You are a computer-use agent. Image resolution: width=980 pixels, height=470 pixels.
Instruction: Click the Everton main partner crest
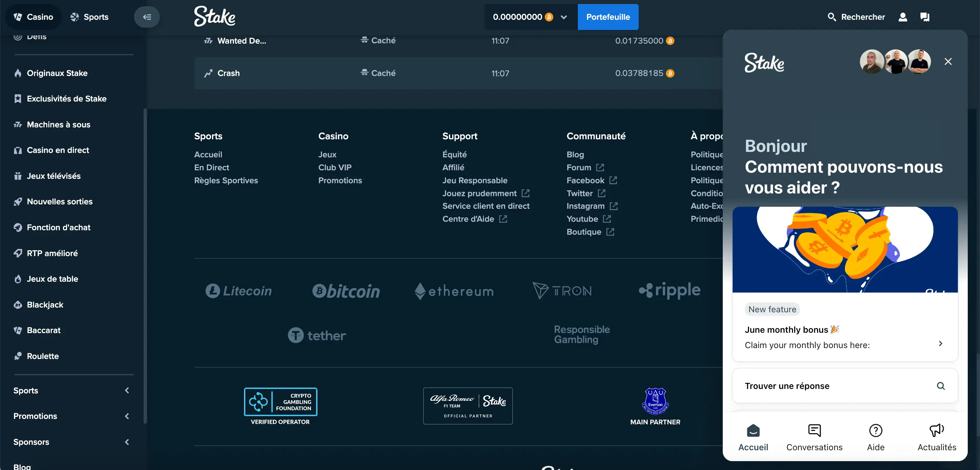pos(655,401)
